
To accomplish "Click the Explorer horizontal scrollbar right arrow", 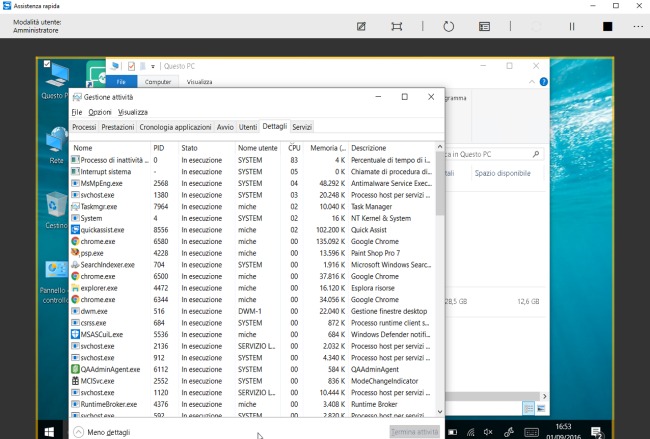I will click(545, 396).
